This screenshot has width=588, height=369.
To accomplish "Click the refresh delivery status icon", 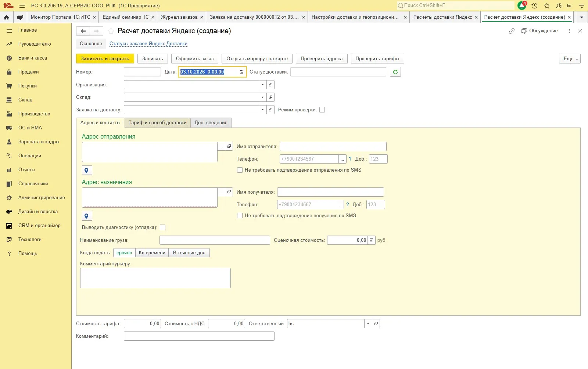I will pos(395,72).
